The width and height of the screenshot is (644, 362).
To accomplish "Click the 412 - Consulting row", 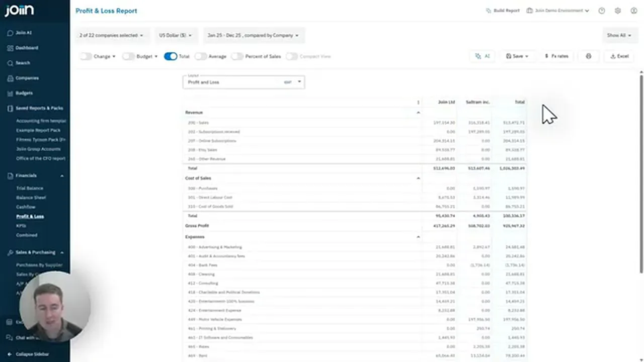I will [x=355, y=283].
